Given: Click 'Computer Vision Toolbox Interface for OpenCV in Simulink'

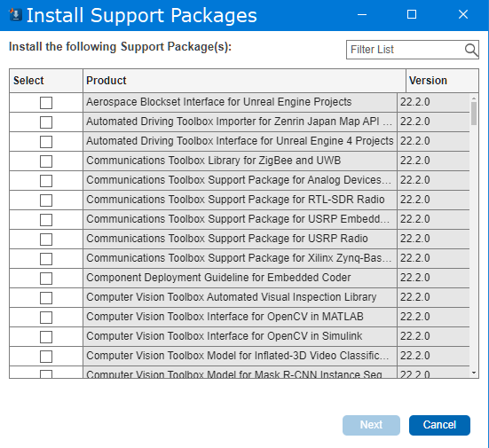Looking at the screenshot, I should pos(225,336).
